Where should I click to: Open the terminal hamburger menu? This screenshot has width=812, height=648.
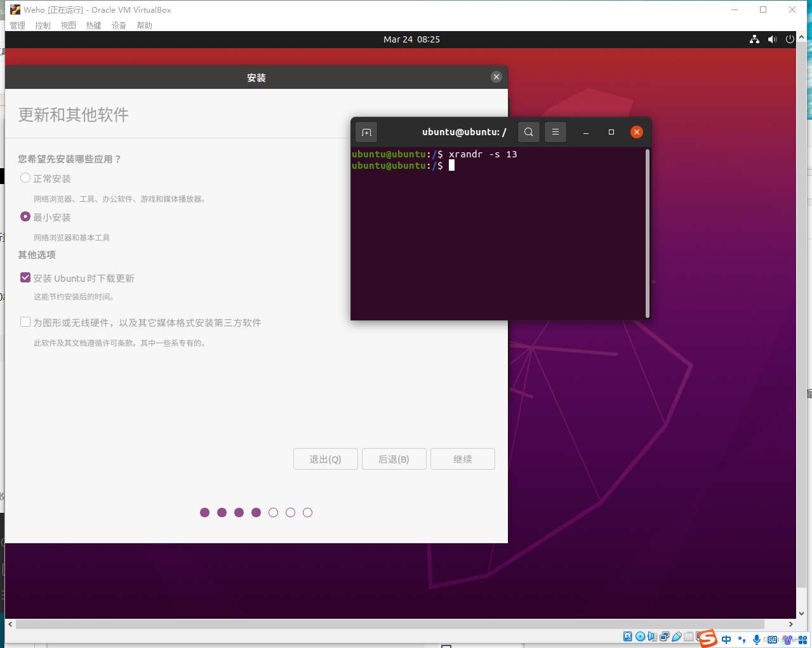pos(556,132)
